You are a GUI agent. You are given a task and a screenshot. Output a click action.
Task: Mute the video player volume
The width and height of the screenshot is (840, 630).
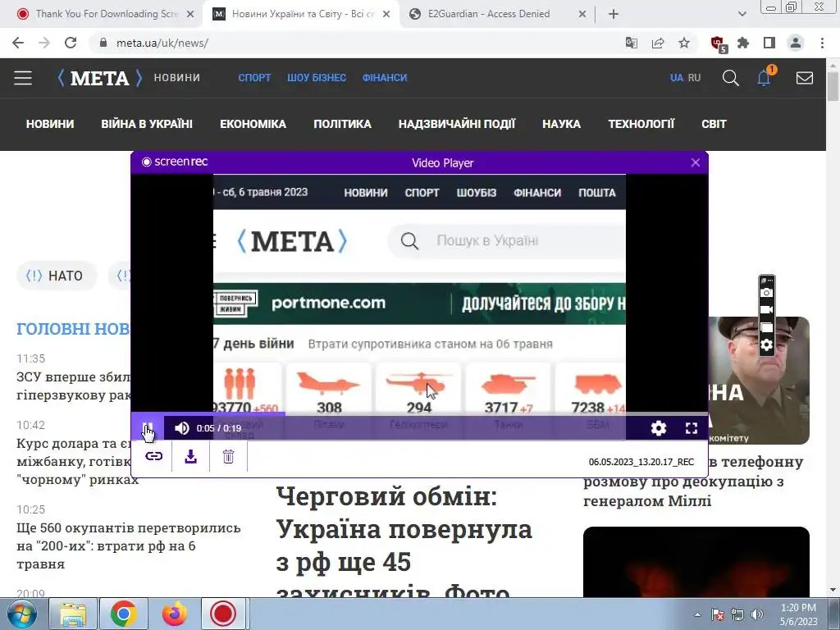(x=181, y=428)
